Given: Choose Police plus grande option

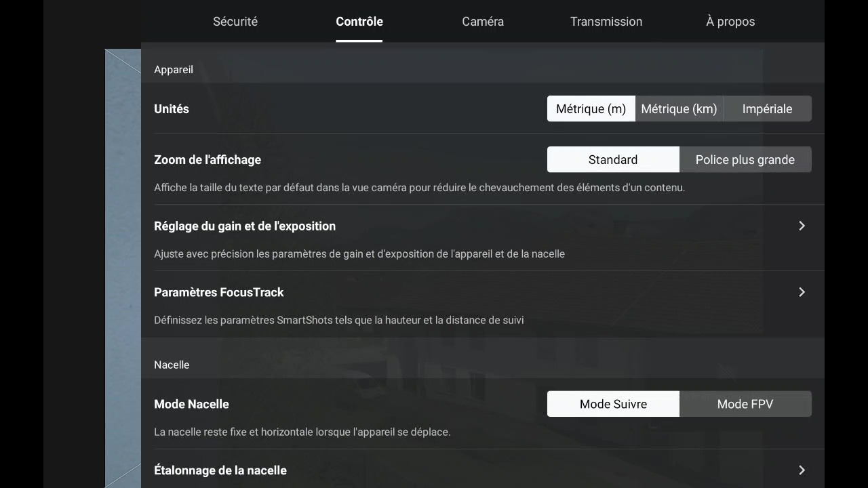Looking at the screenshot, I should [x=745, y=160].
